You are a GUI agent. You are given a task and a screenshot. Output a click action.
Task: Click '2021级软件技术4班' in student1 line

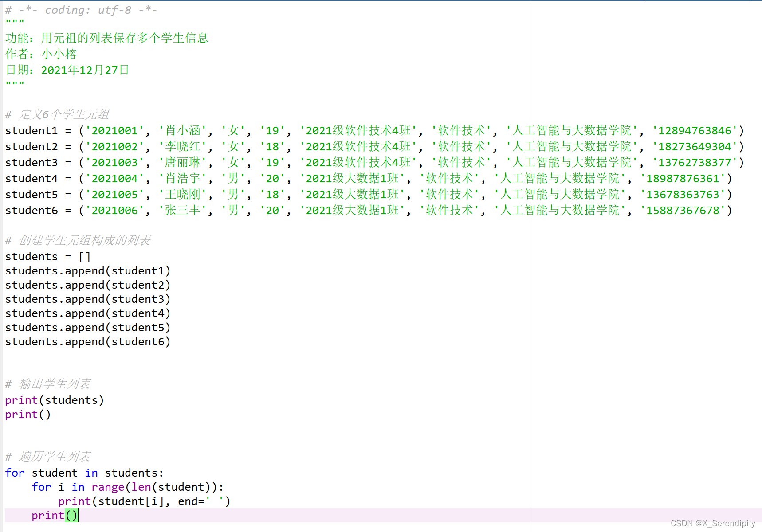pos(358,130)
